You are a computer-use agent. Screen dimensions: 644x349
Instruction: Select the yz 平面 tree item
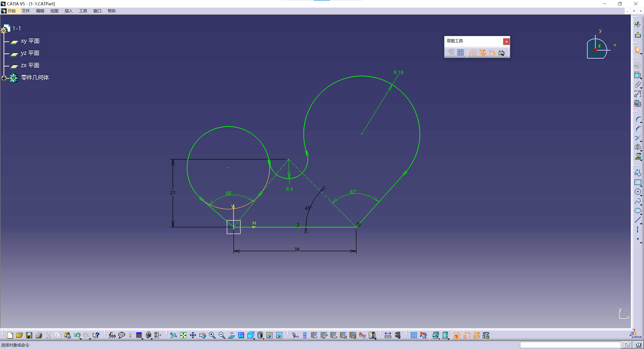30,53
